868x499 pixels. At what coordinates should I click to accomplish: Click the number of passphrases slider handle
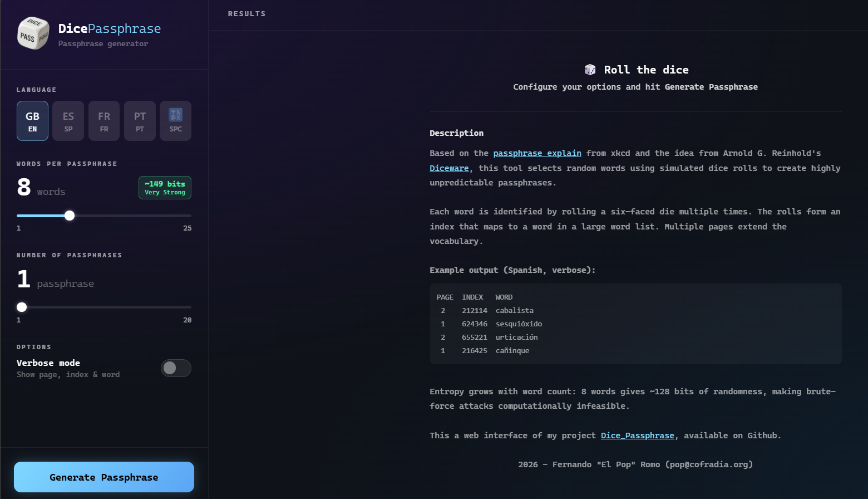(22, 307)
